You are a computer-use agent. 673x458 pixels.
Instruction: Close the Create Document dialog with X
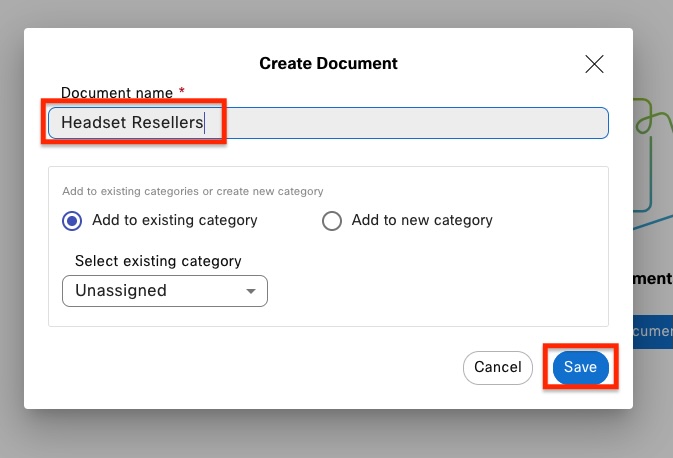click(594, 64)
